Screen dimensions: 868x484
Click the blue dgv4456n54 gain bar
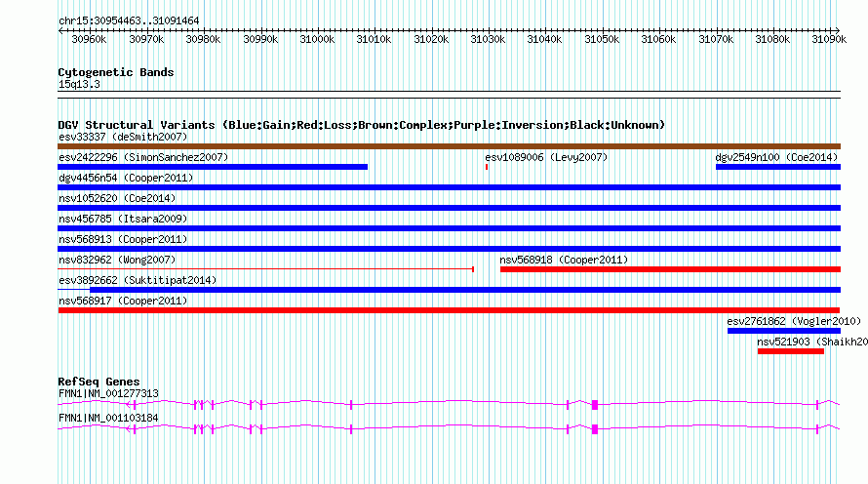coord(449,187)
